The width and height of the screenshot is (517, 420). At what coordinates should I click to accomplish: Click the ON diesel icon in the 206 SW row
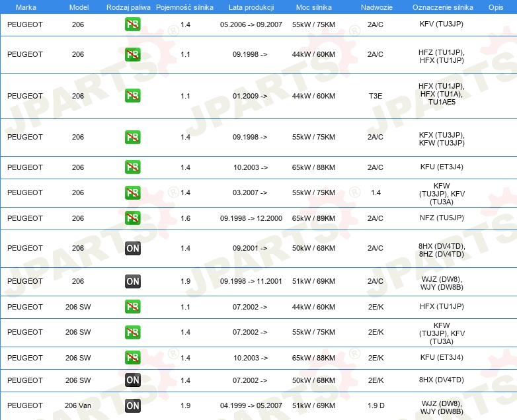coord(132,380)
